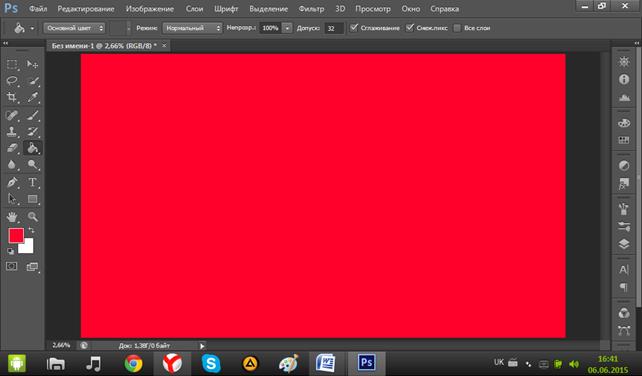Change the screen mode

[x=32, y=267]
